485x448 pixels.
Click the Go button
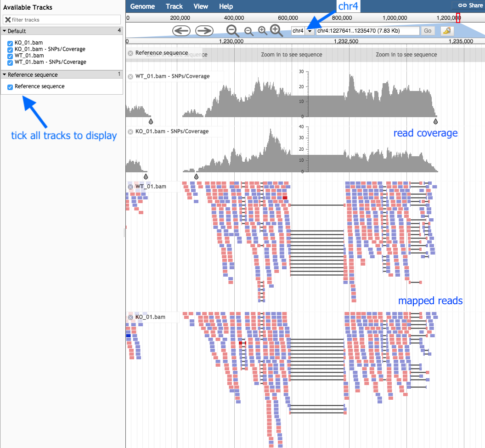(x=428, y=31)
